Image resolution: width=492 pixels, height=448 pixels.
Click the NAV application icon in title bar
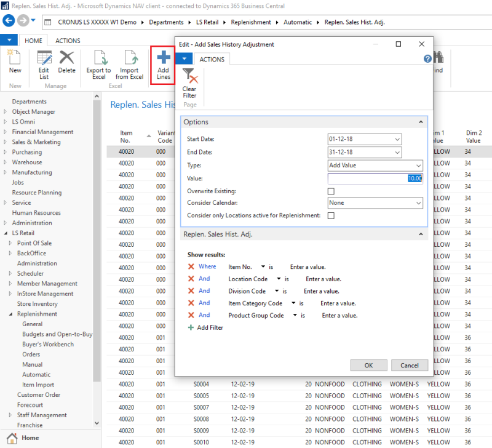click(x=5, y=6)
